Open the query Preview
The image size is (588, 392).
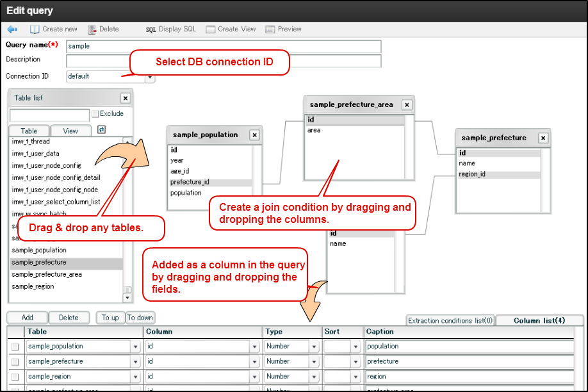(x=270, y=29)
